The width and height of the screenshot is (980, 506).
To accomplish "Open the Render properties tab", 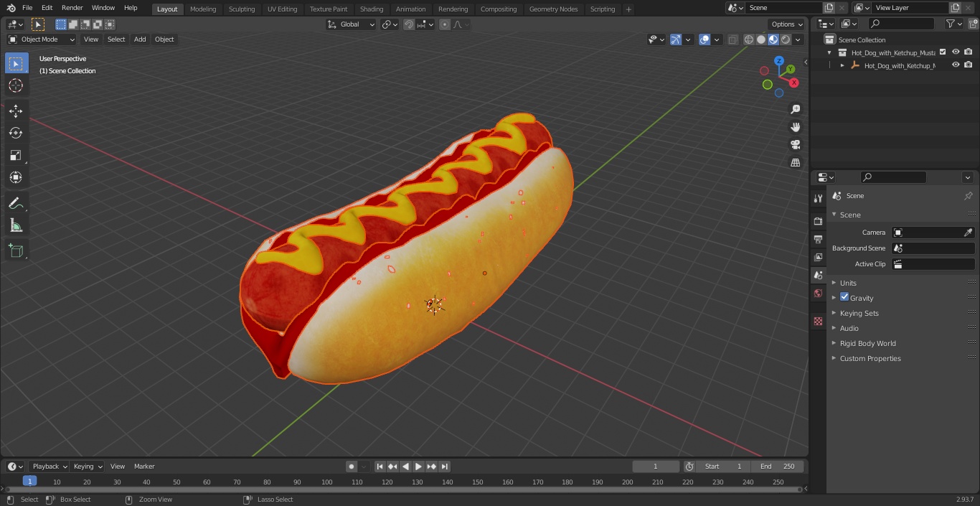I will click(x=818, y=221).
